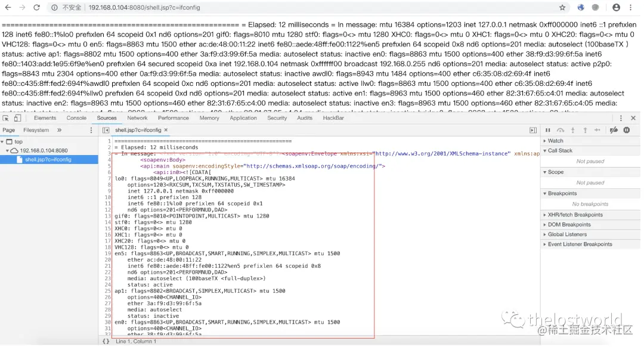Toggle the device toolbar icon
This screenshot has height=347, width=644.
pyautogui.click(x=18, y=118)
